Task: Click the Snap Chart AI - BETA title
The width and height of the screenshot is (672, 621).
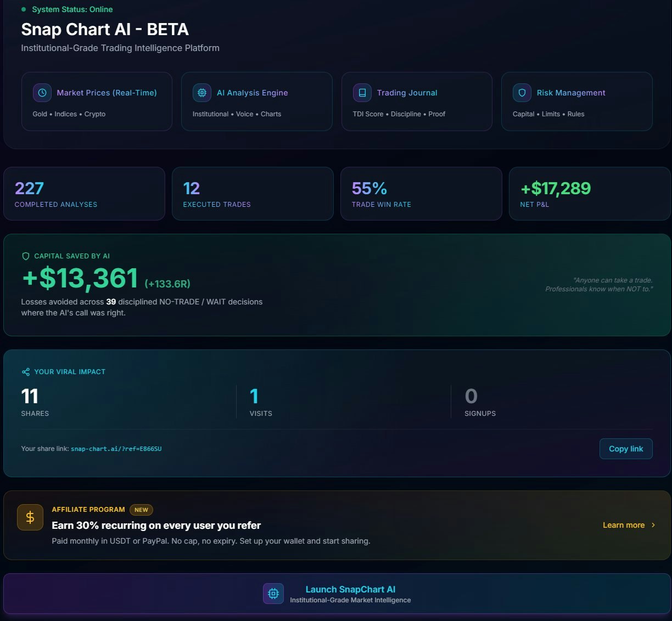Action: point(105,29)
